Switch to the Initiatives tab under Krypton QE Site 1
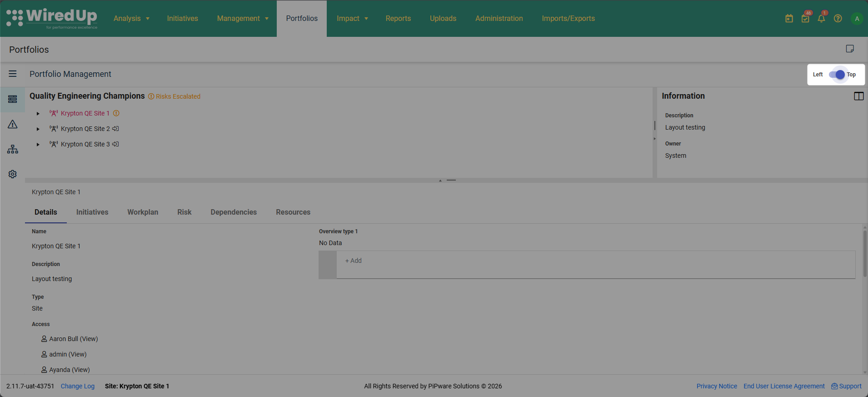868x397 pixels. coord(92,212)
